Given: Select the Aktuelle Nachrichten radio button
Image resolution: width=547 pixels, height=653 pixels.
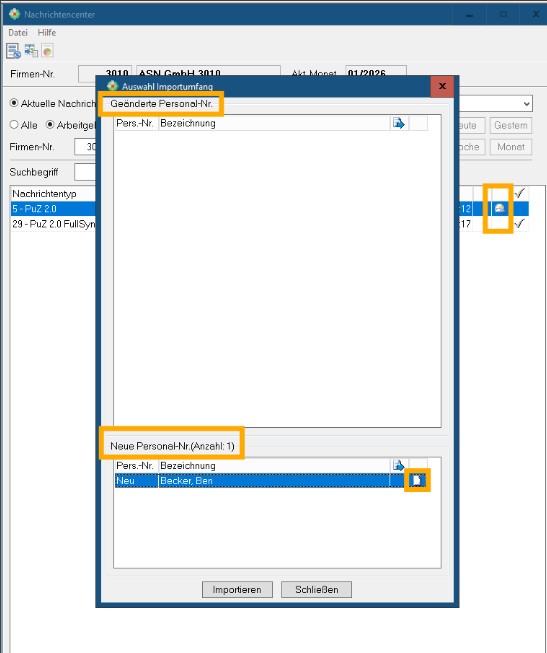Looking at the screenshot, I should tap(14, 102).
